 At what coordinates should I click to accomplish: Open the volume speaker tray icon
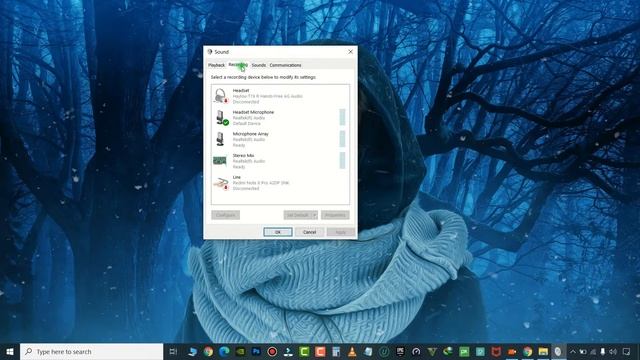pyautogui.click(x=613, y=351)
